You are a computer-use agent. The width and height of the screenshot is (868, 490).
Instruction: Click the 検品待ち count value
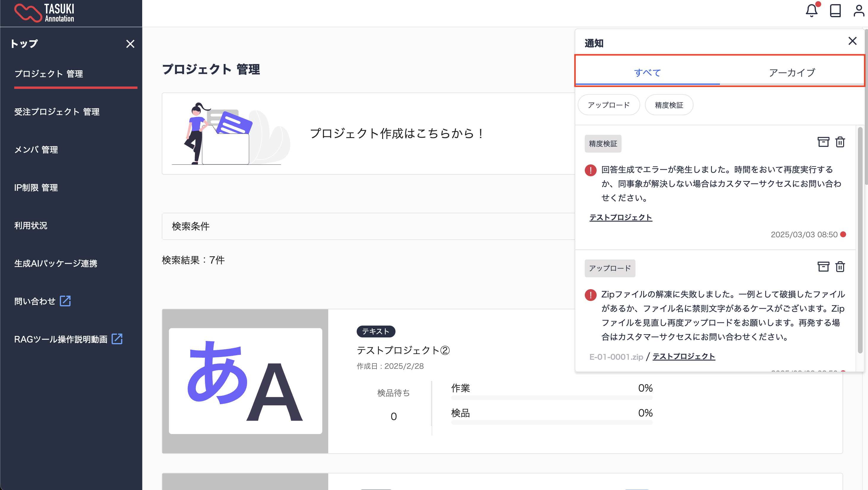[x=394, y=417]
